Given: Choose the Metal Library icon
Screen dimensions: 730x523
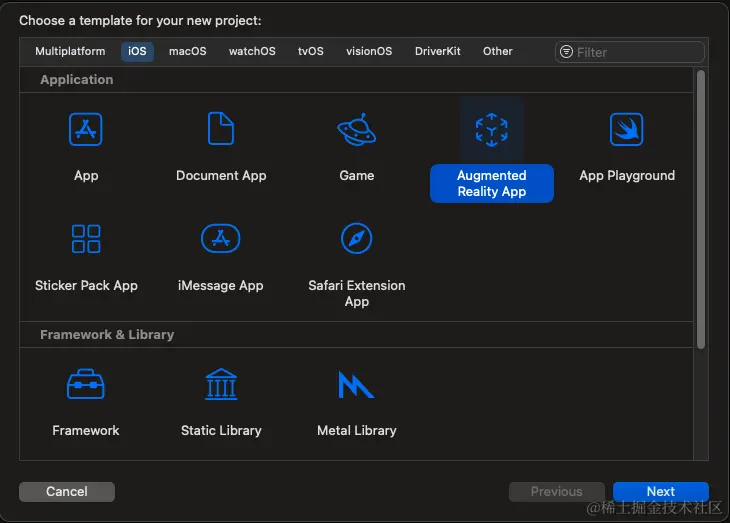Looking at the screenshot, I should [x=356, y=385].
